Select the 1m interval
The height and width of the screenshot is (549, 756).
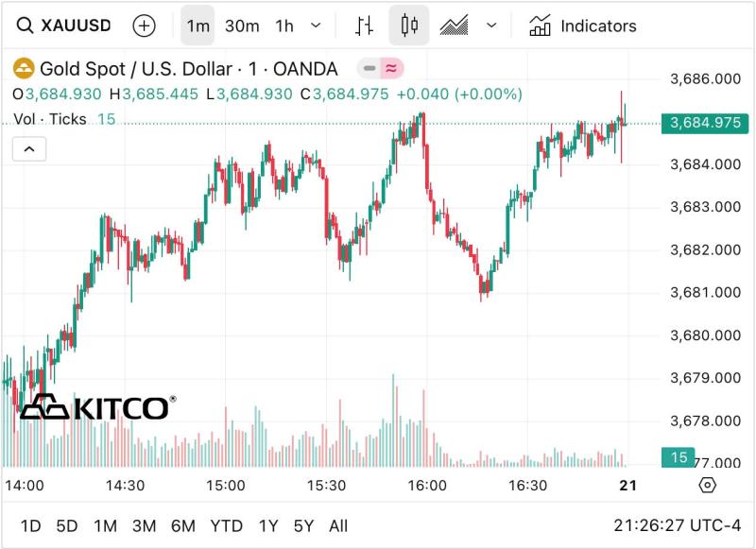coord(198,26)
